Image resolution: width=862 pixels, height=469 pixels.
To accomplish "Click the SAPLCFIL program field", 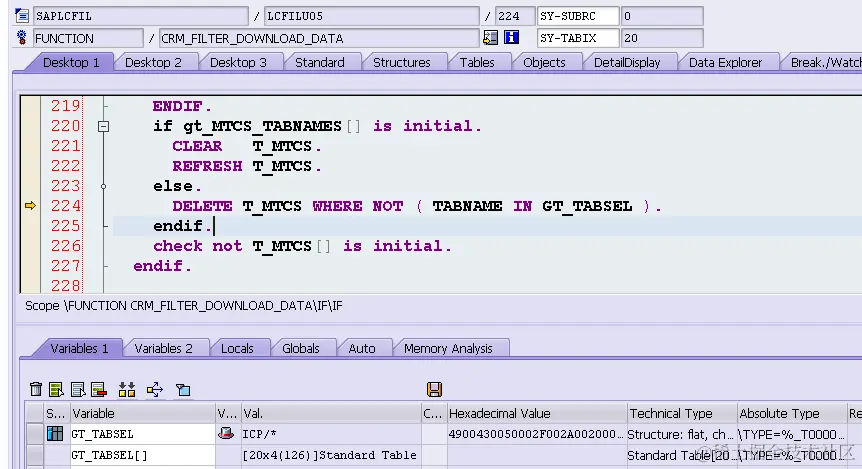I will 140,16.
